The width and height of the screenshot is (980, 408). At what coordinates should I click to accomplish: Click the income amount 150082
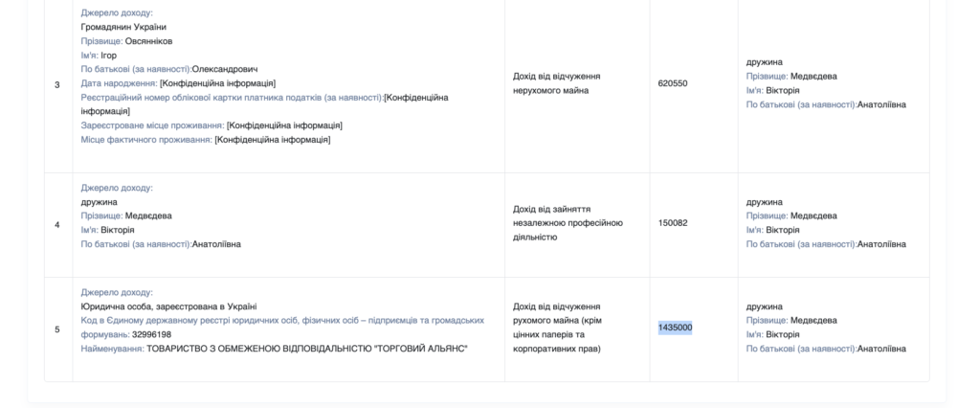[x=672, y=223]
